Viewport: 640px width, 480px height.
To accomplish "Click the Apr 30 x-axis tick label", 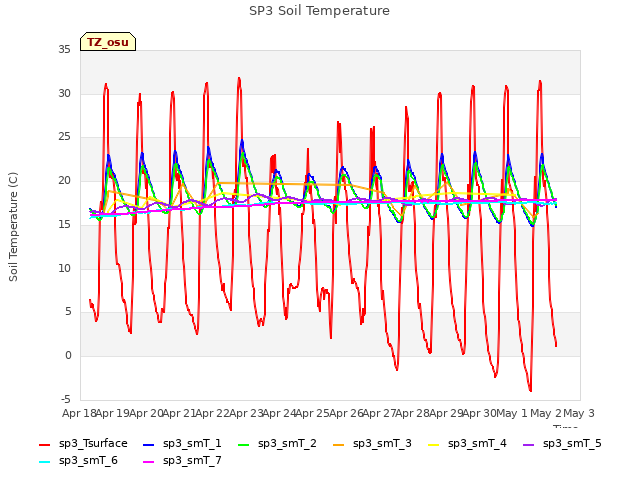I will pos(480,413).
